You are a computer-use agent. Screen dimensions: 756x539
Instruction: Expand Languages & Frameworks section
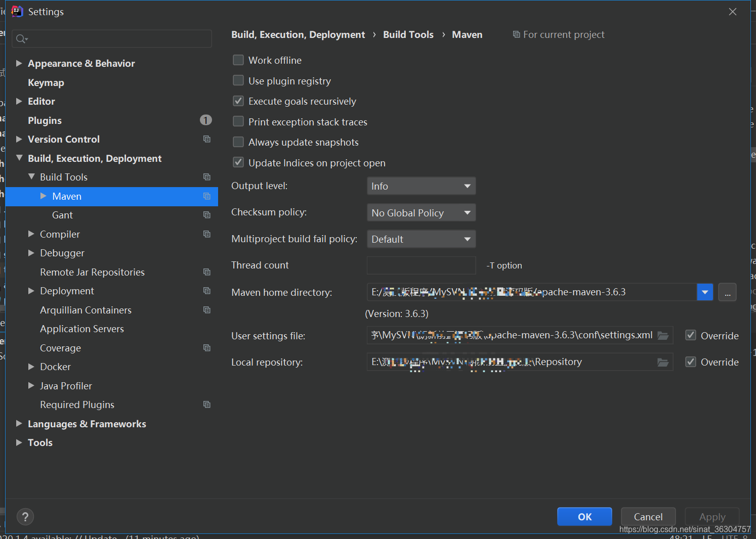19,424
